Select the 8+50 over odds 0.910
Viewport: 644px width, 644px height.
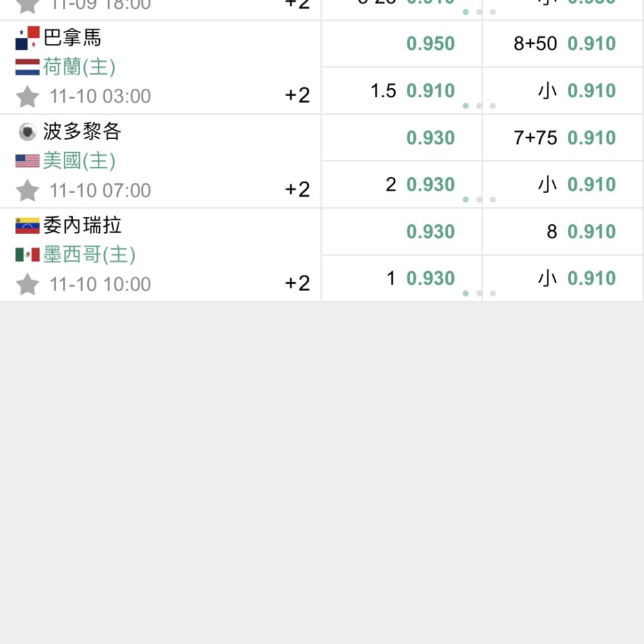(x=562, y=44)
